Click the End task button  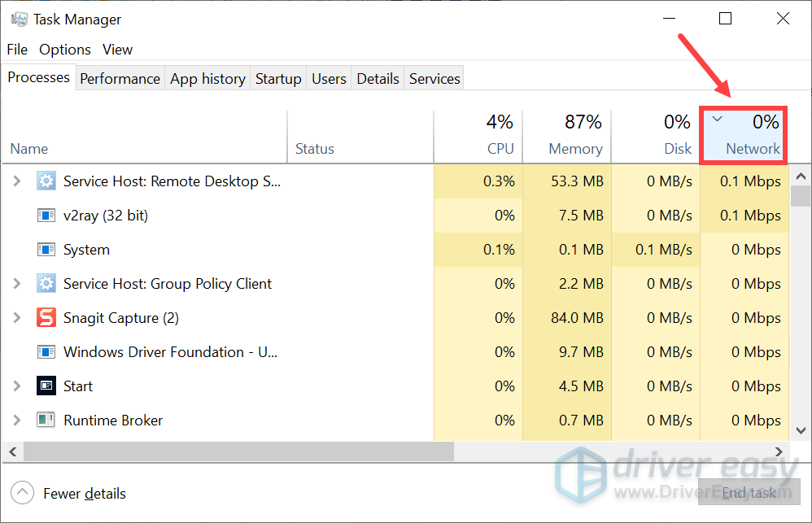(x=749, y=492)
